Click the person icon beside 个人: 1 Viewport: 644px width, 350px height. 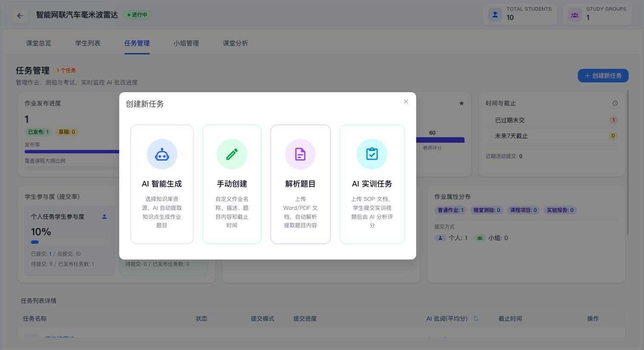(x=440, y=238)
